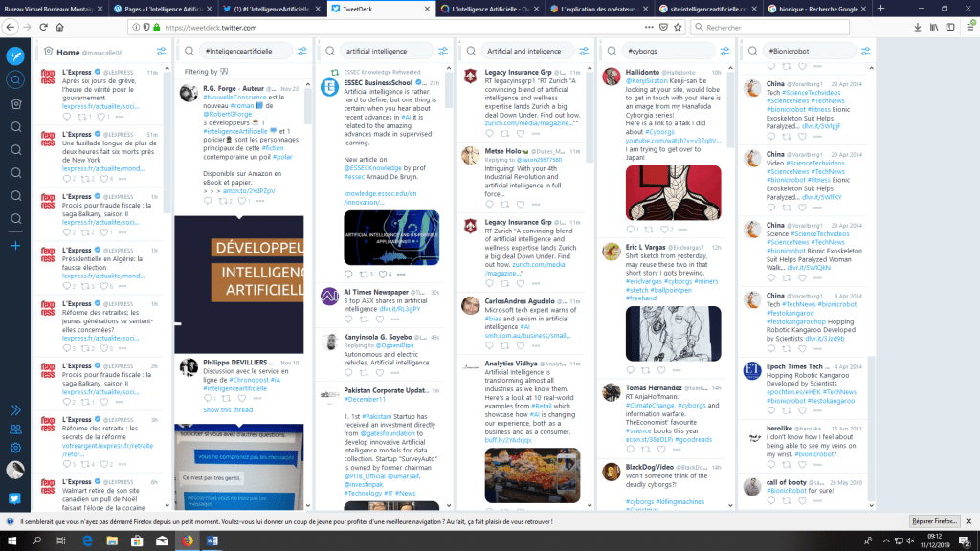Screen dimensions: 980x551
Task: Jump to Home column via sidebar house icon
Action: coord(15,102)
